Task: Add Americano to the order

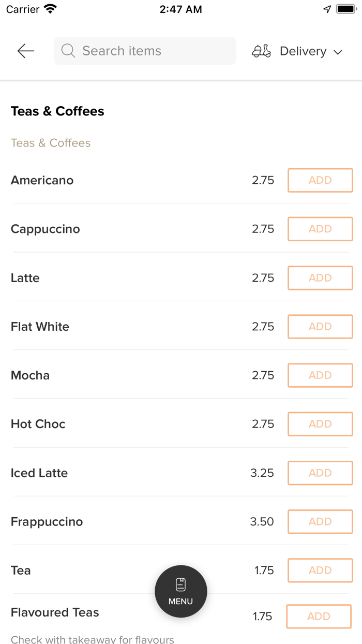Action: [x=320, y=180]
